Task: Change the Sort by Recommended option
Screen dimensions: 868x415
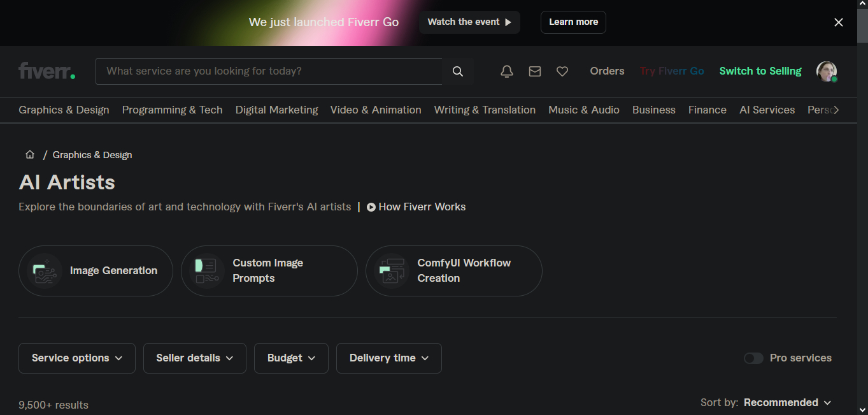Action: 787,402
